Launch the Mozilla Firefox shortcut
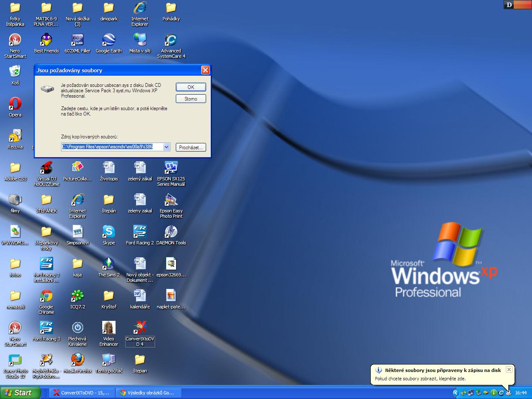The width and height of the screenshot is (532, 399). click(x=78, y=363)
